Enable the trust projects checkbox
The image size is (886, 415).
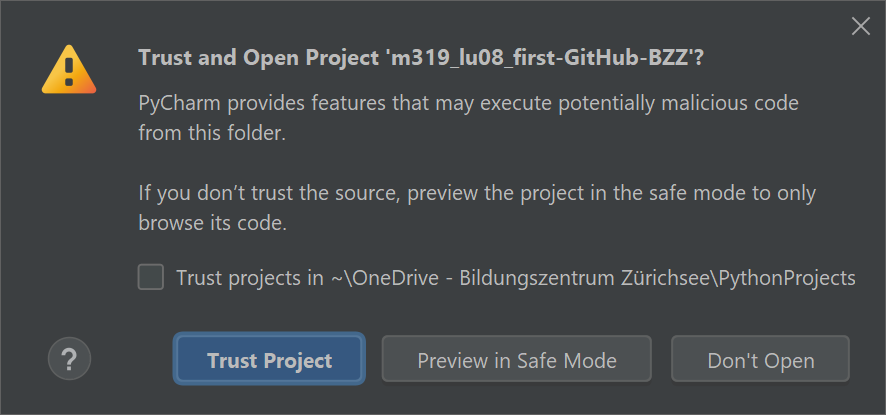(151, 277)
